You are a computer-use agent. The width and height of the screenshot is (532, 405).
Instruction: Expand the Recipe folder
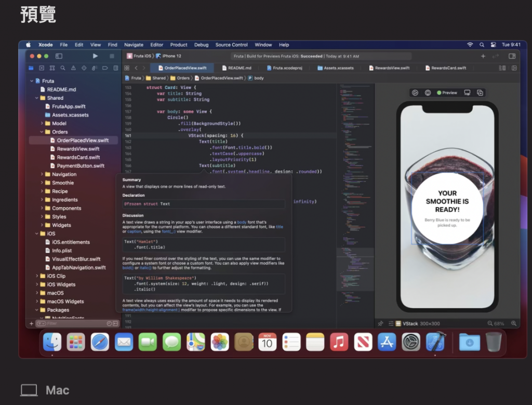click(42, 191)
